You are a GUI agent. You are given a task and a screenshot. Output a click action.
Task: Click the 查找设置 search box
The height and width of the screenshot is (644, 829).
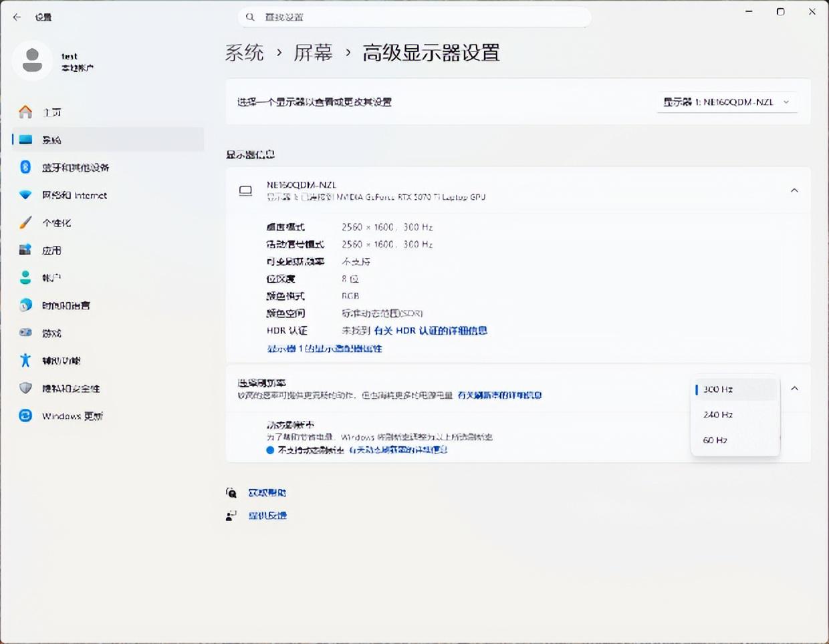(x=414, y=17)
